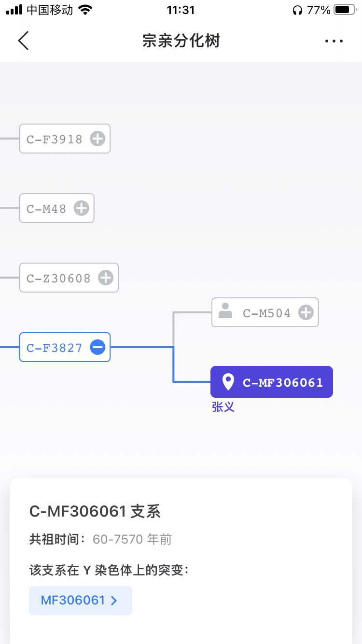This screenshot has height=644, width=362.
Task: Tap the back arrow icon
Action: pos(23,41)
